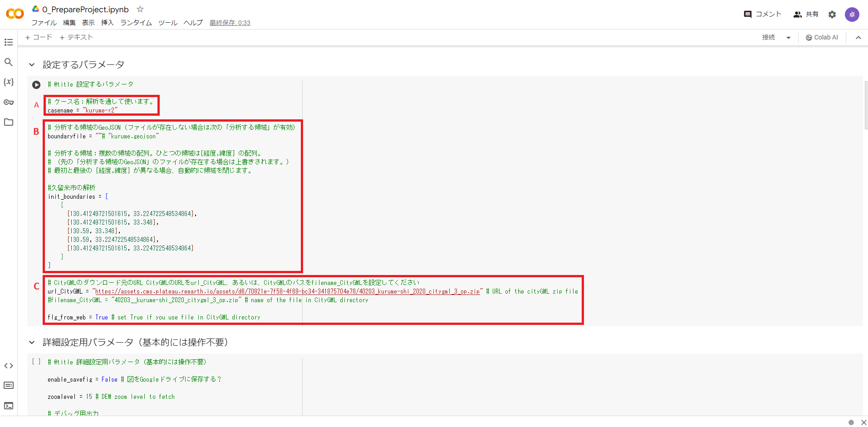Click the CityGML zip URL link
The height and width of the screenshot is (427, 868).
(287, 291)
